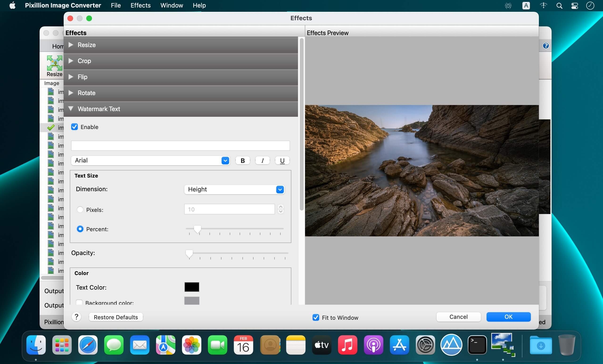Screen dimensions: 603x364
Task: Open Pixillion Image Converter app menu
Action: click(x=63, y=5)
